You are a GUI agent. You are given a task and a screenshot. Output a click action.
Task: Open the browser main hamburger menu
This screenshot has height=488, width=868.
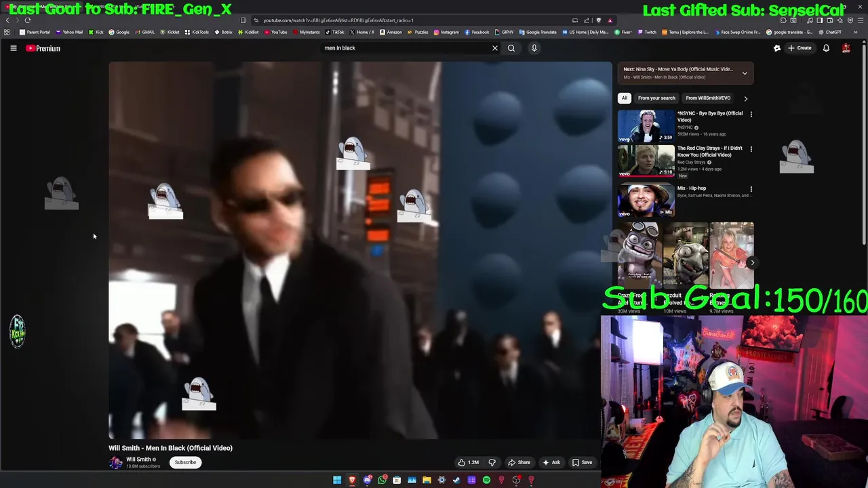(x=861, y=20)
